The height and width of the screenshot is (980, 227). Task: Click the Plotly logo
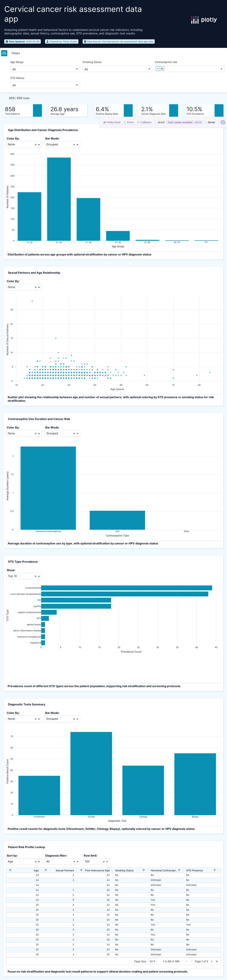204,20
